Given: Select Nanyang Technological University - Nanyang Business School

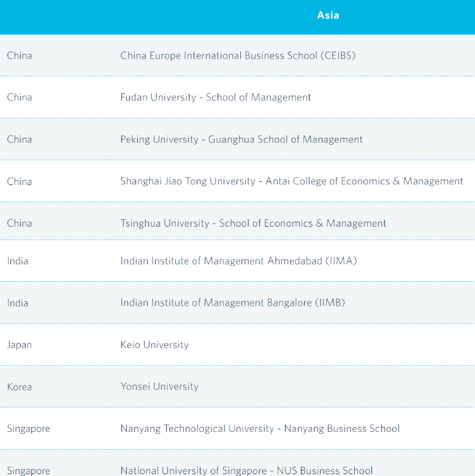Looking at the screenshot, I should 260,429.
